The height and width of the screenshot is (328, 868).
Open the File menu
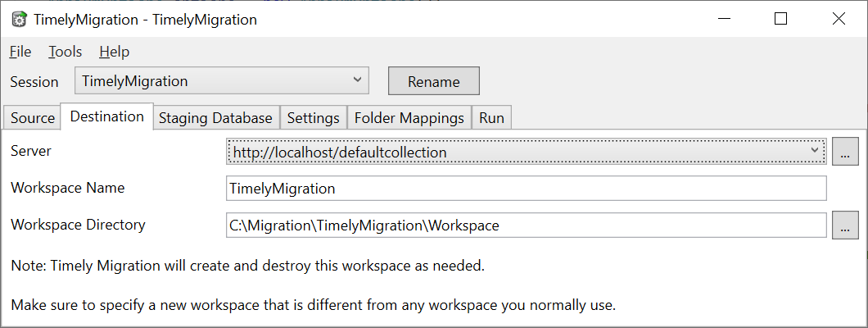click(20, 52)
